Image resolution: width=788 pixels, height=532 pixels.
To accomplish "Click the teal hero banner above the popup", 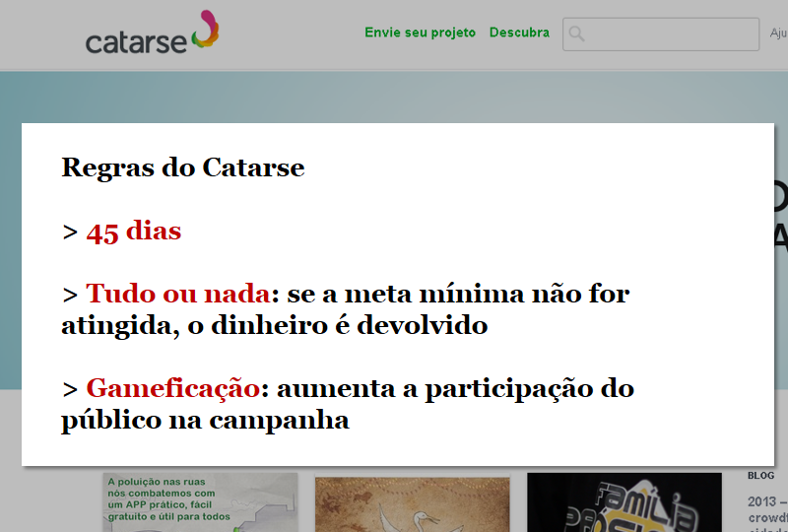I will (394, 97).
